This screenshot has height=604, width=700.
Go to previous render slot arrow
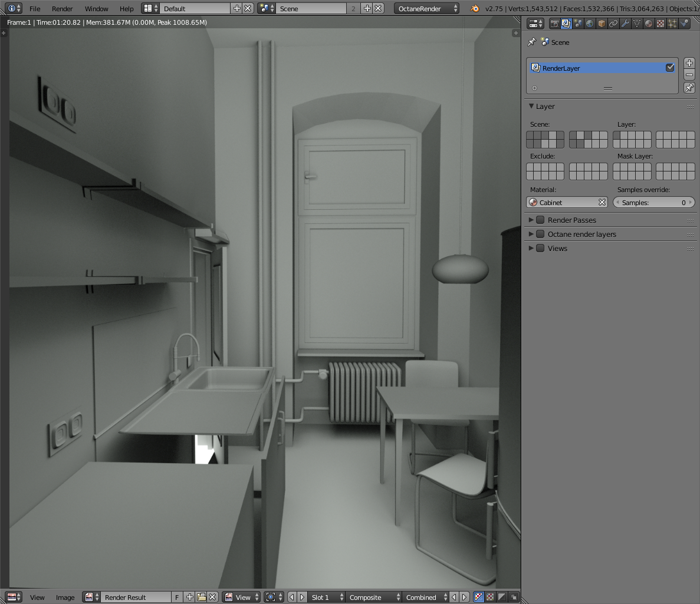coord(292,597)
